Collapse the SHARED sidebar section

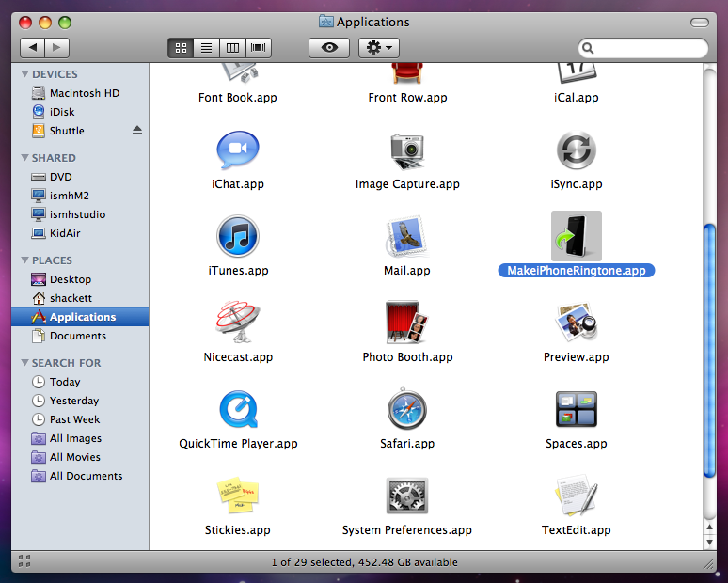(x=24, y=158)
